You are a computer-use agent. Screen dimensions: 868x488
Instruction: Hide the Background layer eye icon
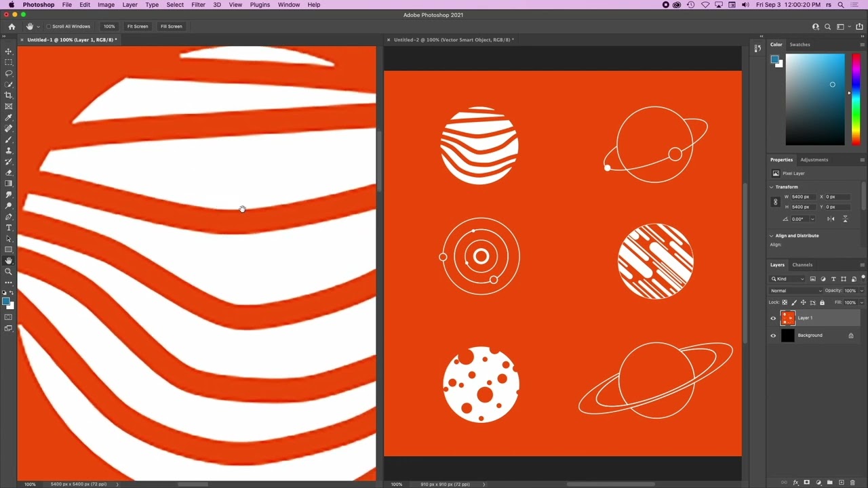coord(773,335)
